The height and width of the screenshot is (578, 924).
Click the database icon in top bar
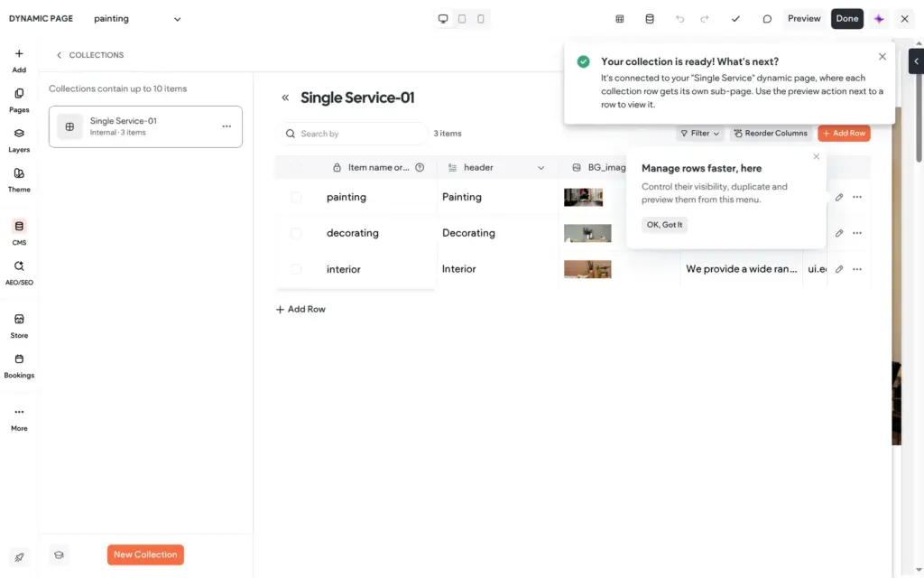[650, 19]
